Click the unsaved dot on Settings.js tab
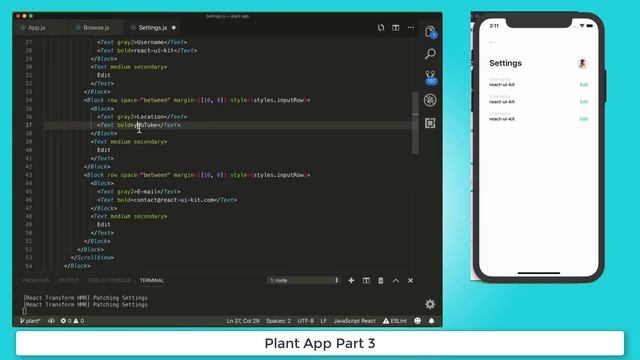Image resolution: width=640 pixels, height=360 pixels. tap(174, 28)
